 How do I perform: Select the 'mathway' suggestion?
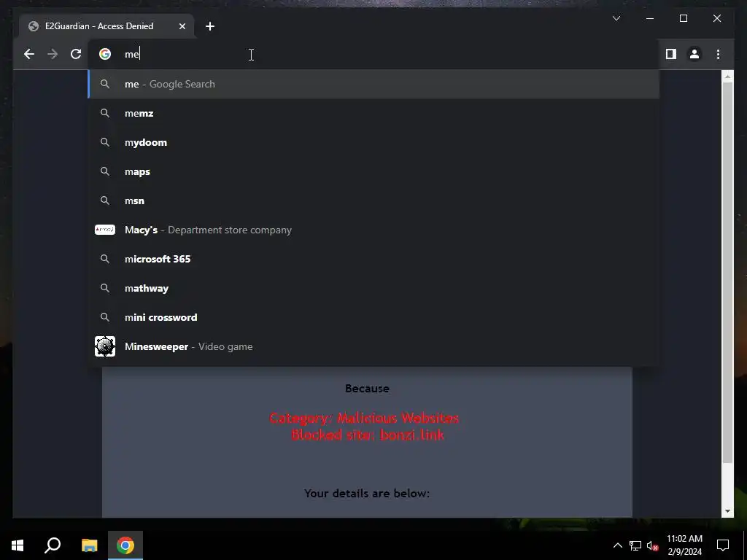[374, 288]
